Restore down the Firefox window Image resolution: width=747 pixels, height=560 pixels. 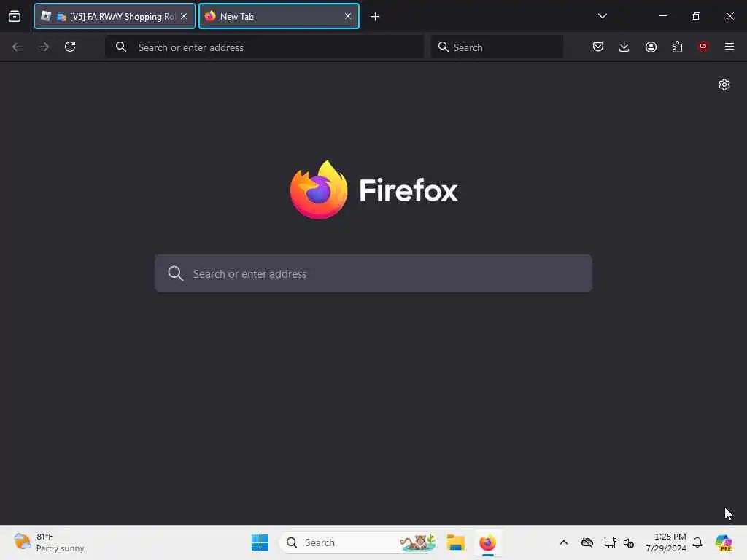pos(697,16)
